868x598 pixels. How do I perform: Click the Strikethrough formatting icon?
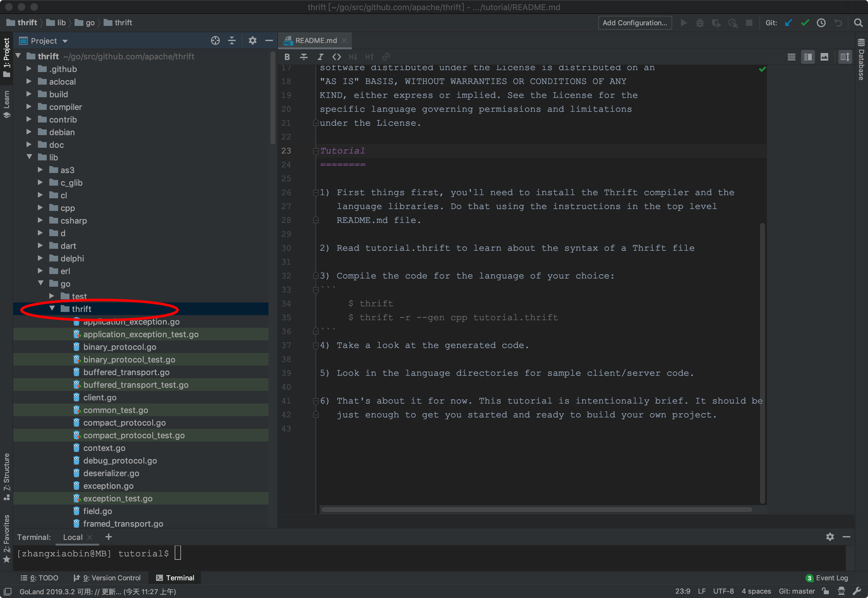point(304,57)
